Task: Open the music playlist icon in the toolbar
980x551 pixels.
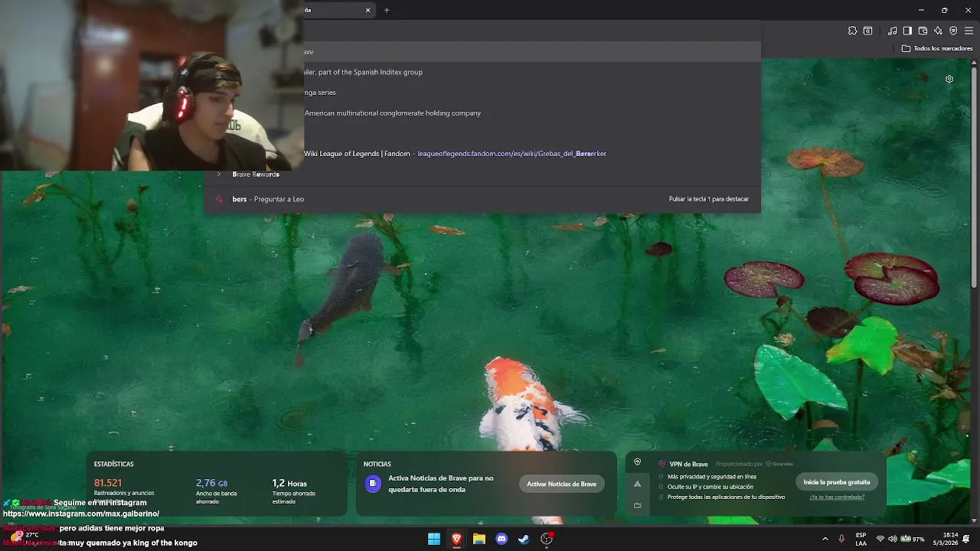Action: [893, 31]
